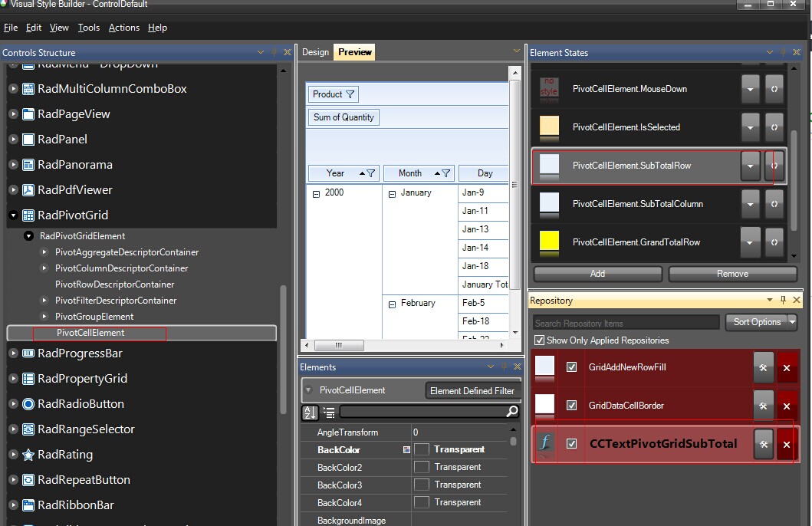
Task: Close the Controls Structure panel
Action: click(288, 52)
